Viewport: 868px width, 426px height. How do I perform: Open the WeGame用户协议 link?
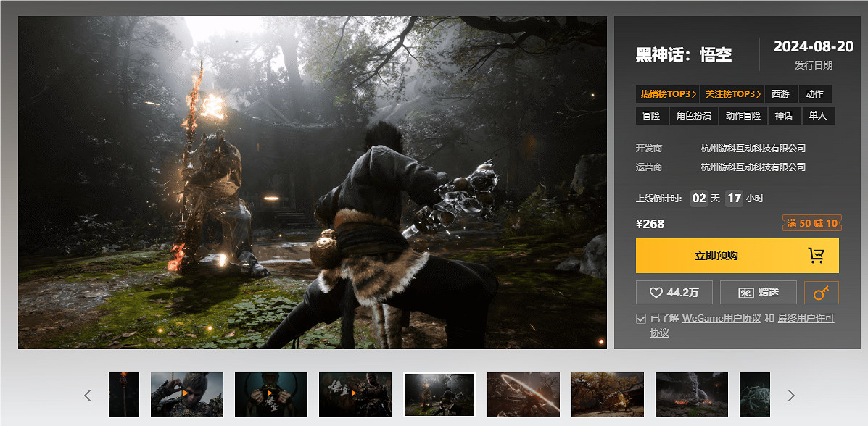click(x=722, y=318)
